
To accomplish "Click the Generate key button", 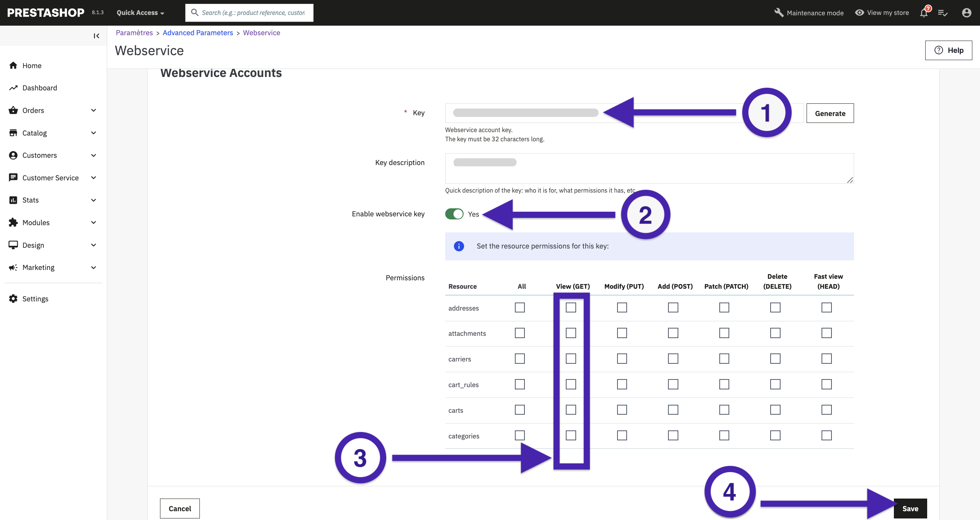I will (x=830, y=113).
